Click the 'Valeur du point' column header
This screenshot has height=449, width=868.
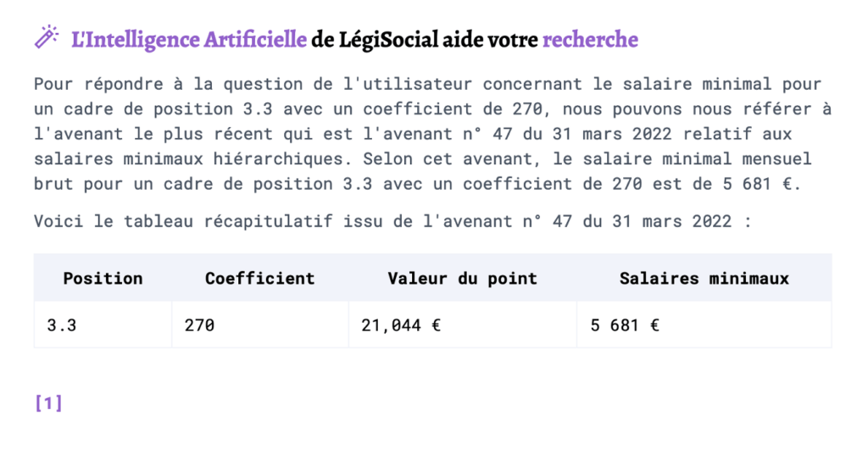(x=463, y=278)
